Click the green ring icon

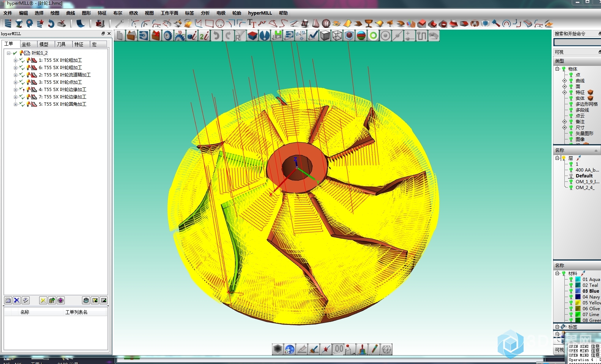(x=373, y=35)
